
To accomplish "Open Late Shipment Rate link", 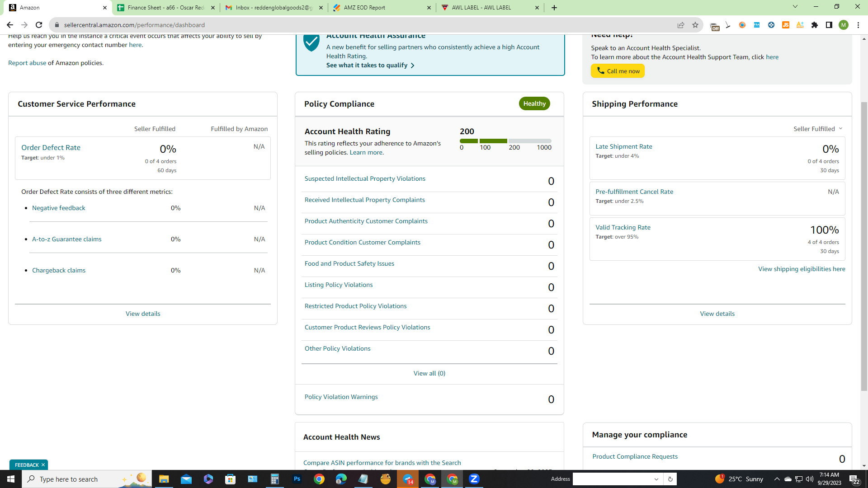I will [x=624, y=146].
